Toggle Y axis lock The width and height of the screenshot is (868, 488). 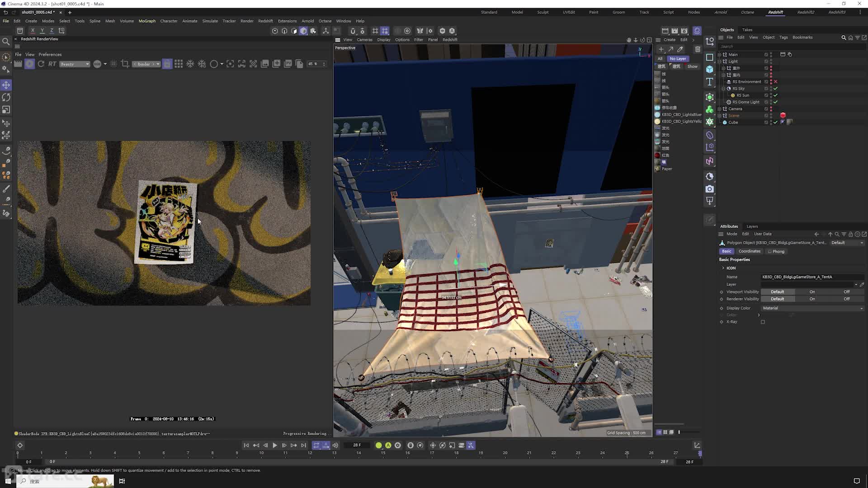tap(42, 31)
